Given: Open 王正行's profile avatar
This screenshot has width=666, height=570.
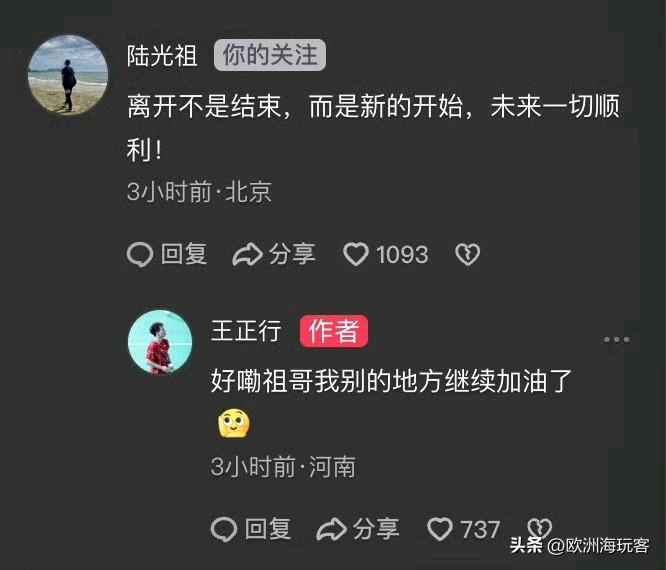Looking at the screenshot, I should click(160, 342).
